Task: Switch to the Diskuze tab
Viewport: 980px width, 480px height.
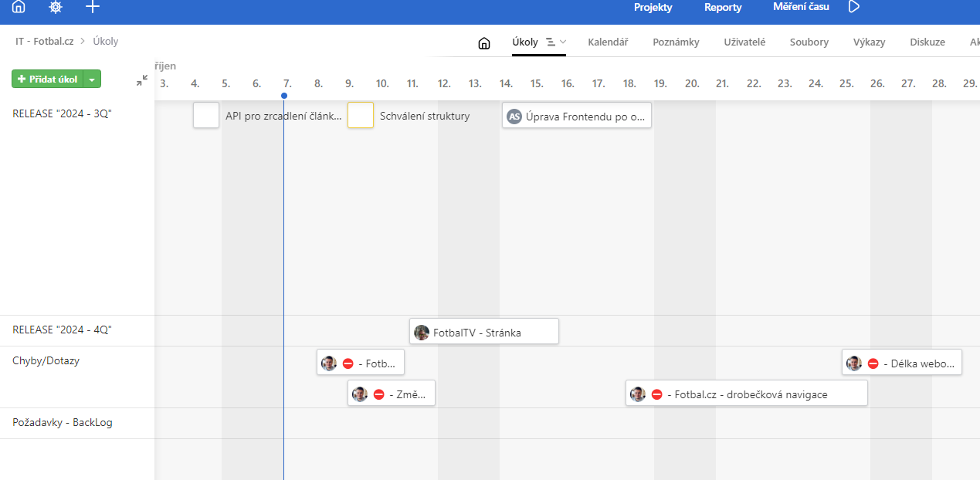Action: tap(927, 42)
